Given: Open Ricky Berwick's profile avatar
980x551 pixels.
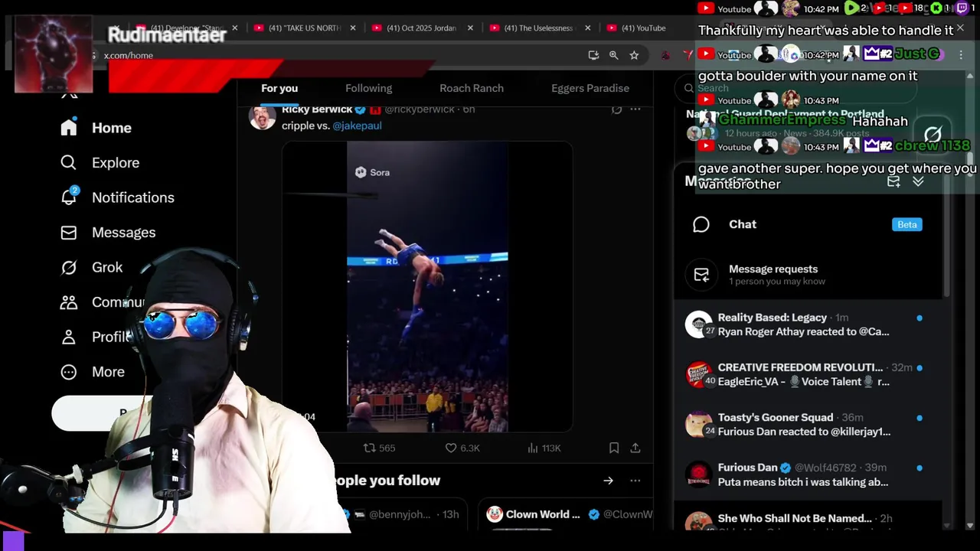Looking at the screenshot, I should click(263, 117).
